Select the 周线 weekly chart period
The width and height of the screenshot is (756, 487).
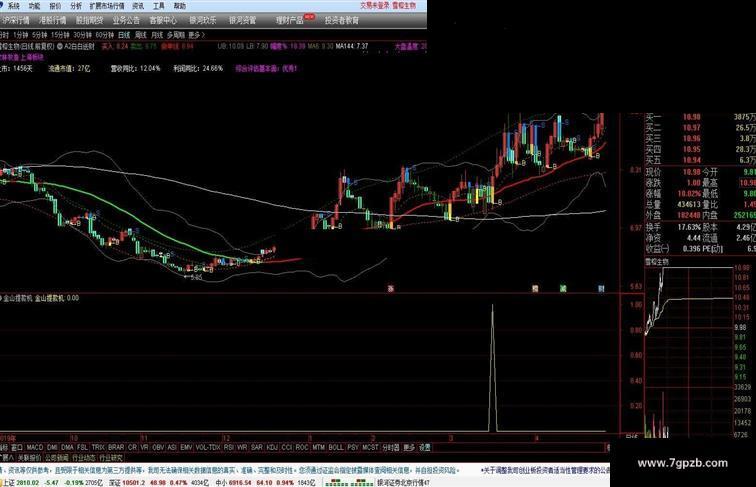coord(141,35)
